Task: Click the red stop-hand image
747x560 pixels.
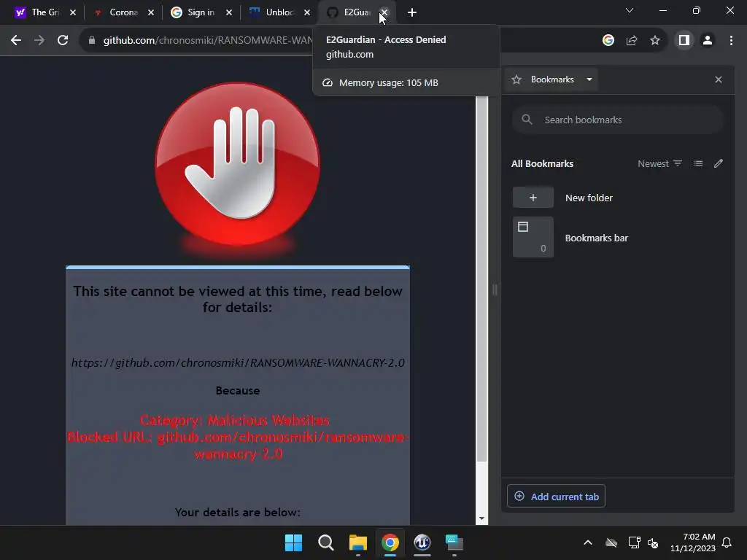Action: pyautogui.click(x=237, y=164)
